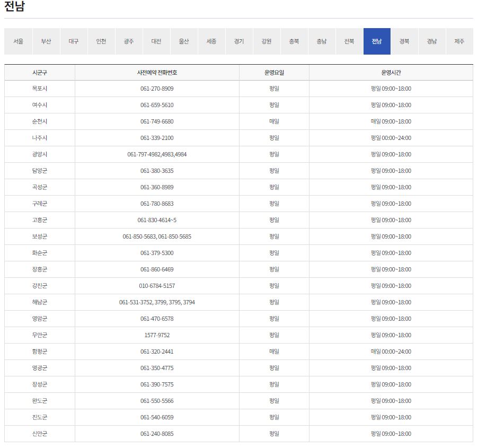
Task: Click phone number 061-339-2100
Action: [157, 138]
